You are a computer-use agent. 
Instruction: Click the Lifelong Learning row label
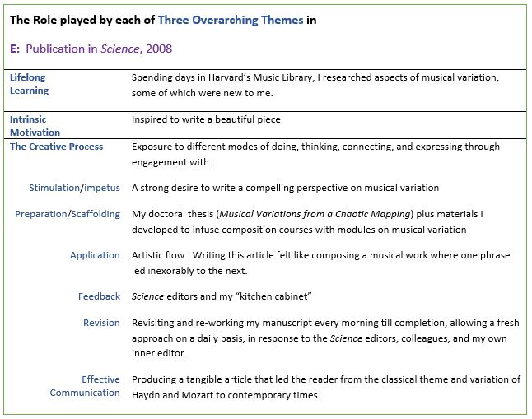tap(29, 84)
